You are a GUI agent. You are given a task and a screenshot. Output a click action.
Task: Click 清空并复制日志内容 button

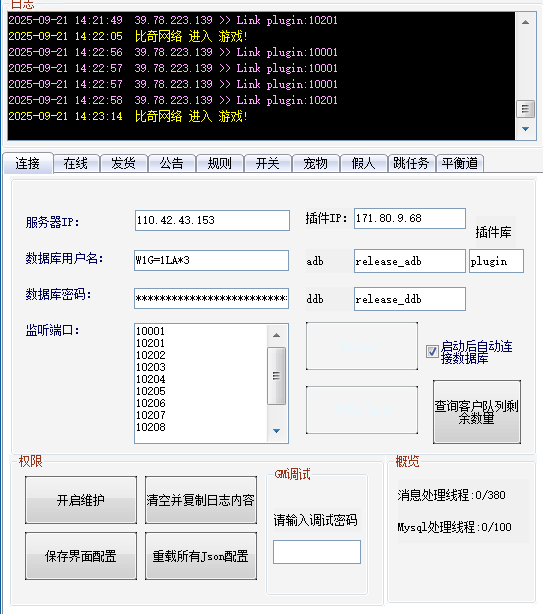tap(201, 500)
